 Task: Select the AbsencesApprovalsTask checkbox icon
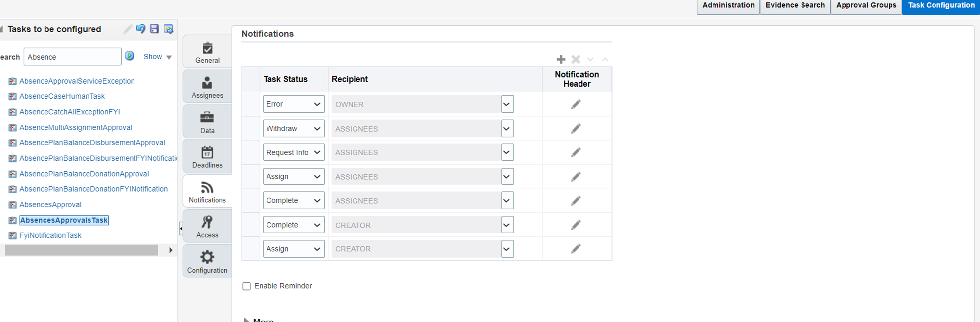pyautogui.click(x=12, y=220)
